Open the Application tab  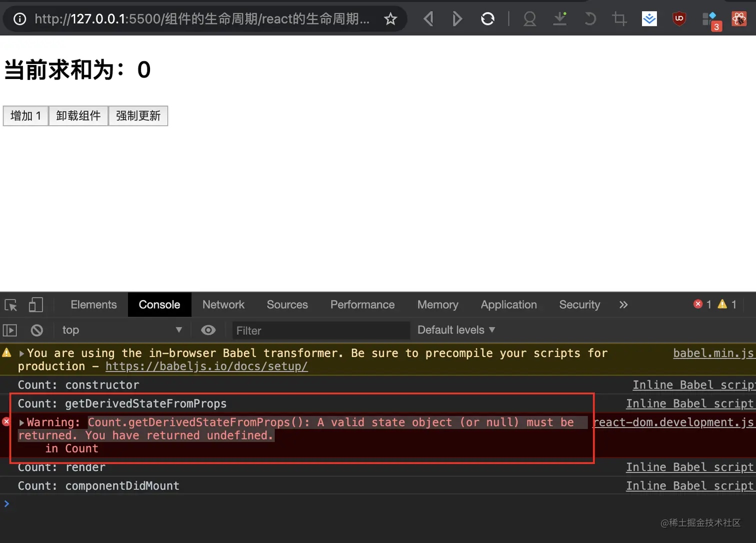[509, 304]
